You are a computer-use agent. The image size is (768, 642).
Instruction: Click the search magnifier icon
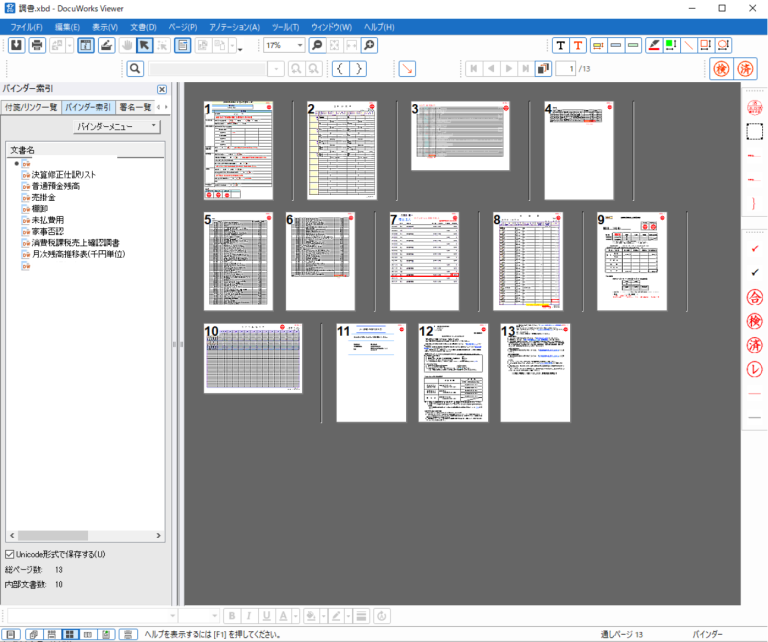point(135,69)
